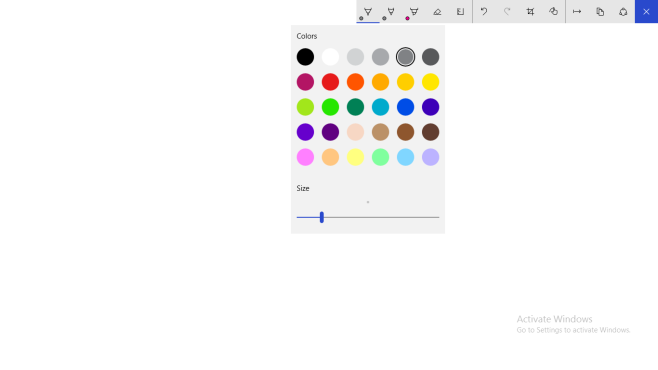The width and height of the screenshot is (658, 370).
Task: Choose the dark purple swatch
Action: point(330,132)
